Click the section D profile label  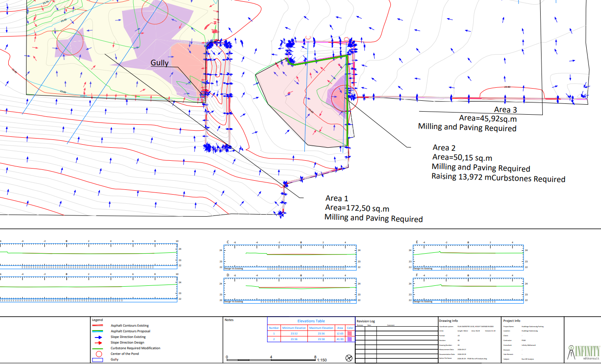pos(228,276)
